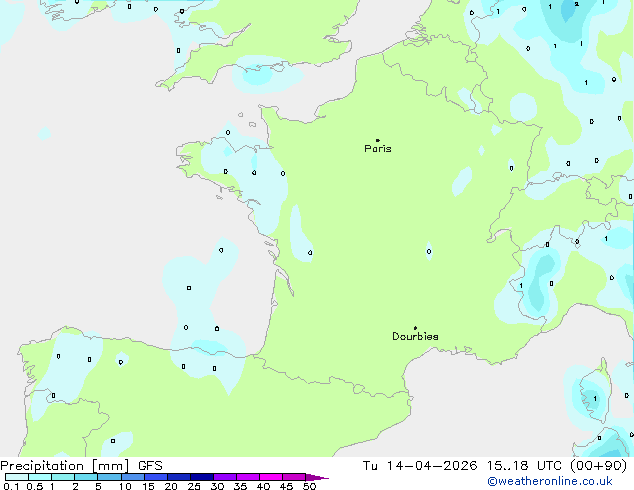Select the date 'Tu 14-04-2026' text
This screenshot has width=634, height=490.
click(420, 466)
